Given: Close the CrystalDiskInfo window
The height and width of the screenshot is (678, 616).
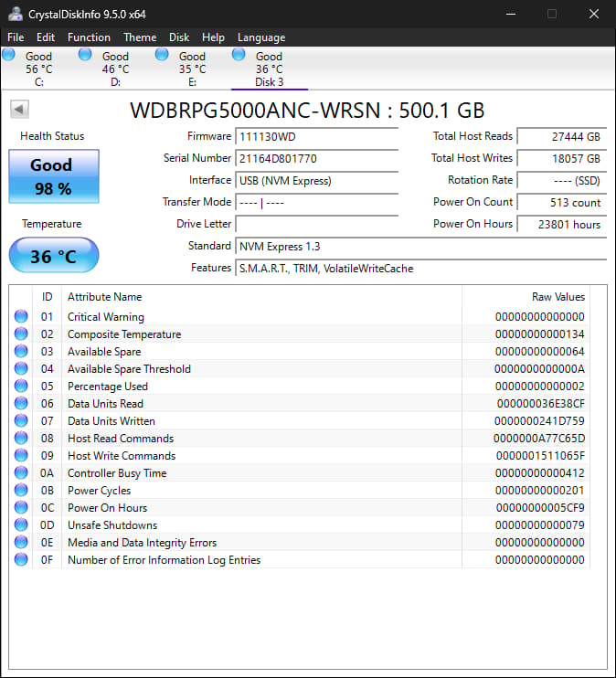Looking at the screenshot, I should 594,14.
